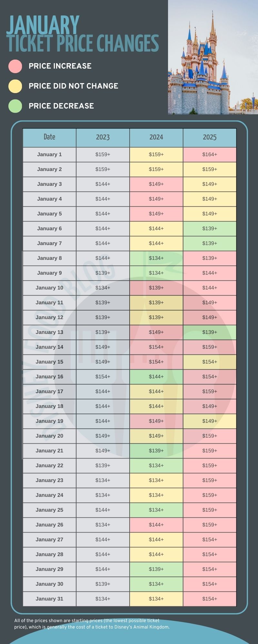Click the 2024 price cell for January 26
The image size is (258, 644).
tap(156, 525)
